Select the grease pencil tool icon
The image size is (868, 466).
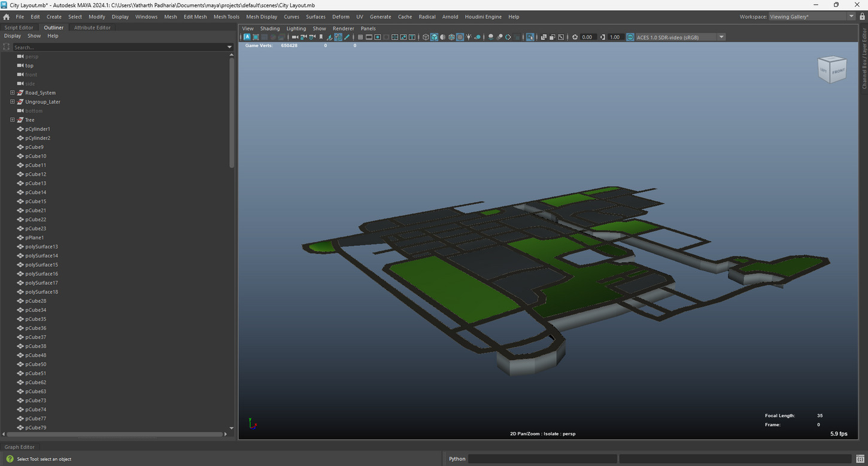347,37
